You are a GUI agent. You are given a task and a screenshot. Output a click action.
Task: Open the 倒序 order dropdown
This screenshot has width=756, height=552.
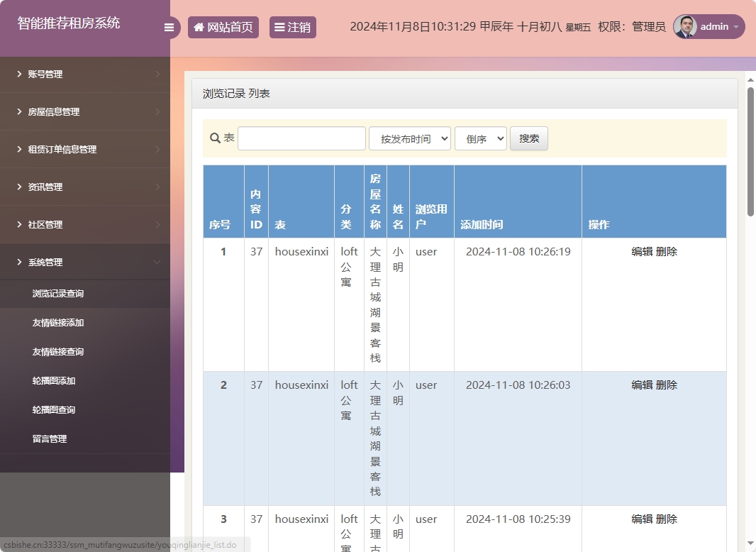click(x=481, y=138)
